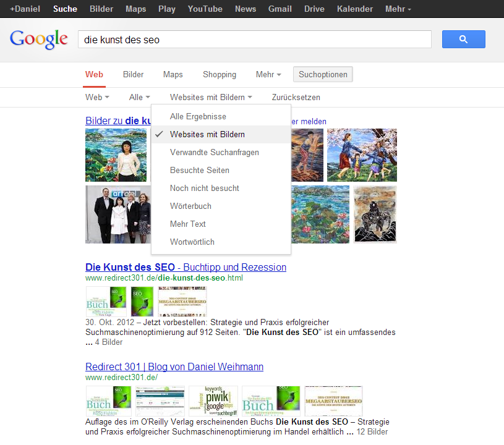
Task: Open the Web filter dropdown
Action: 97,97
